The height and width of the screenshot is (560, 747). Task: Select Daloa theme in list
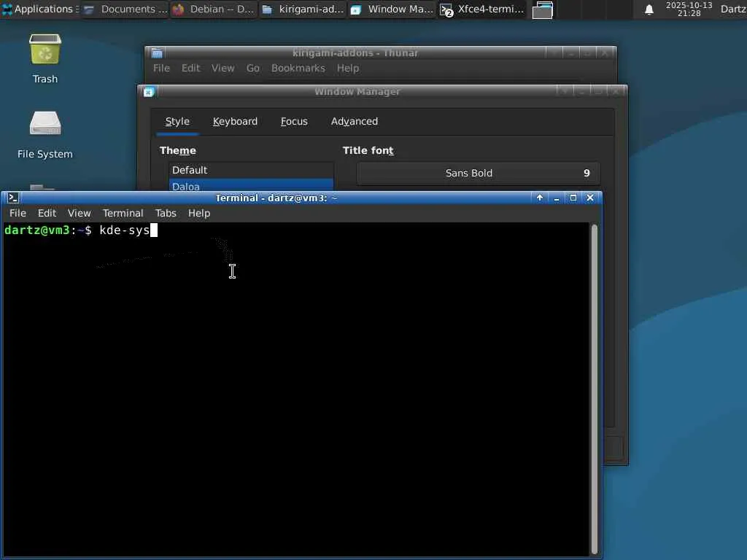coord(251,185)
